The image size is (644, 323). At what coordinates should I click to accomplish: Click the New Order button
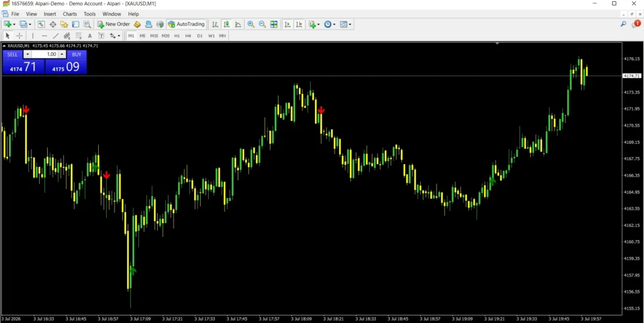(x=113, y=25)
